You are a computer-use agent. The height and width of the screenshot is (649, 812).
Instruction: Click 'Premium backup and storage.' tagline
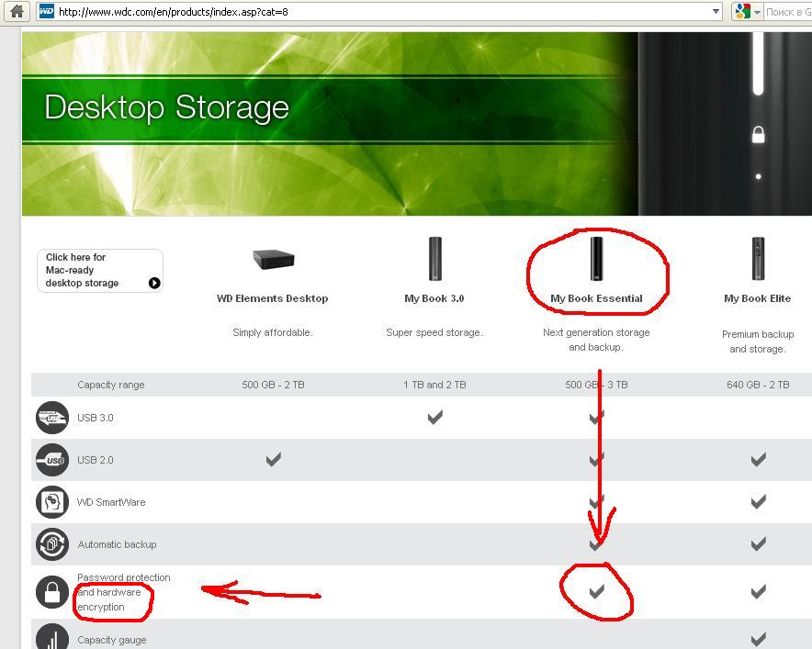758,341
